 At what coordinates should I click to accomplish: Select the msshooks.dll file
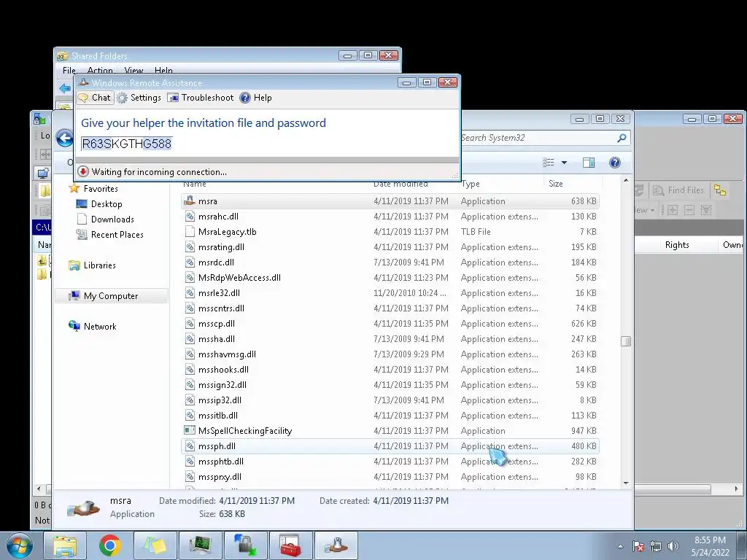(390, 369)
